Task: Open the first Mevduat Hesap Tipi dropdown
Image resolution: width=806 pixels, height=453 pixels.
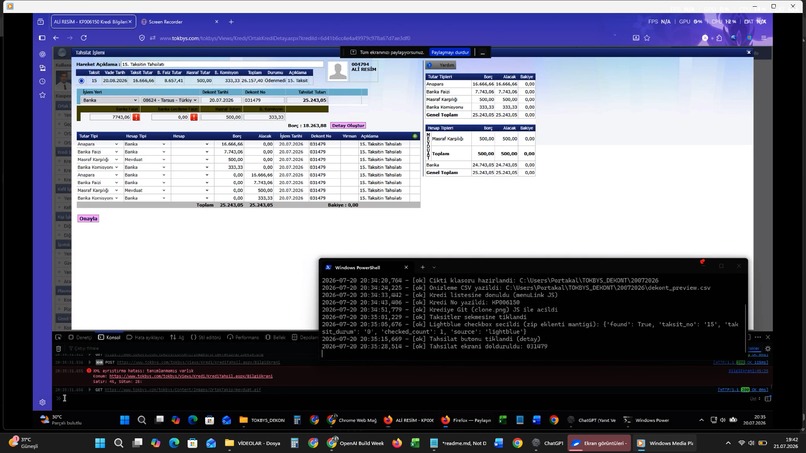Action: [x=145, y=160]
